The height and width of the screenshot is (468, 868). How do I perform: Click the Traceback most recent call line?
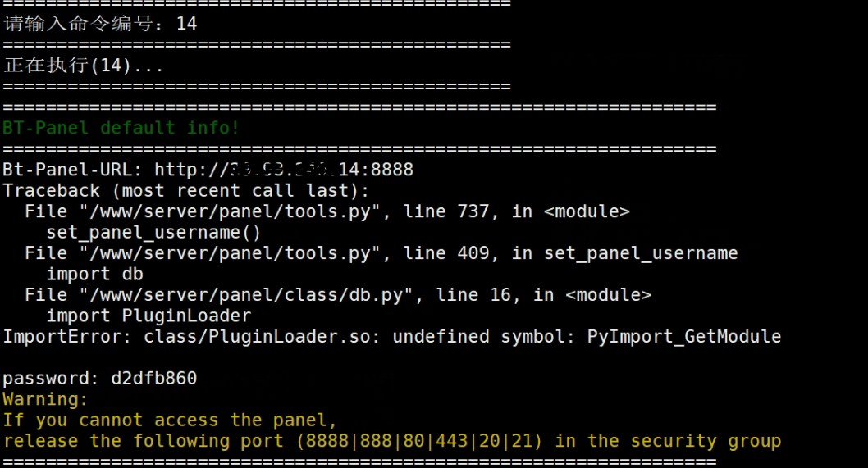pos(186,190)
